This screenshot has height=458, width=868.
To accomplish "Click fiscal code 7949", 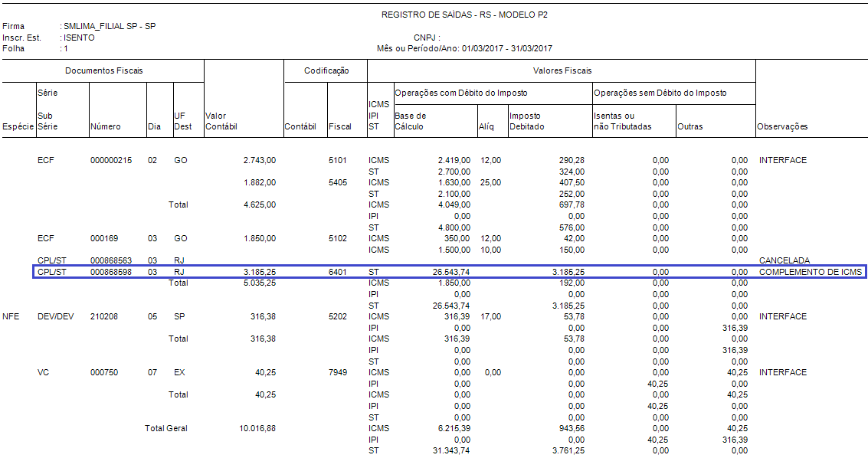I will pyautogui.click(x=338, y=372).
